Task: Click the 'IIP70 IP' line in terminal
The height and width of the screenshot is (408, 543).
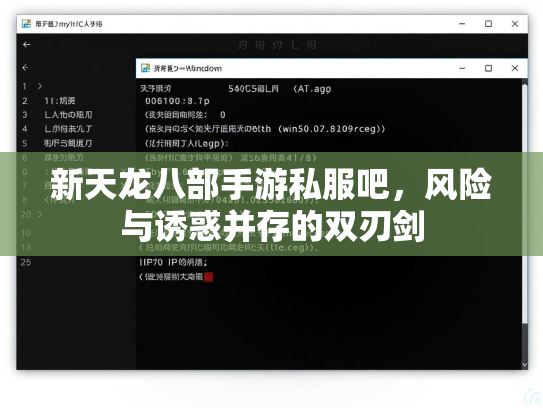Action: point(173,262)
